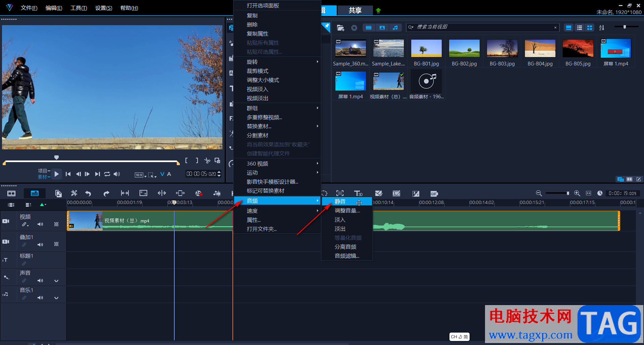The image size is (644, 345).
Task: Open the 旋转 rotate submenu
Action: (277, 62)
